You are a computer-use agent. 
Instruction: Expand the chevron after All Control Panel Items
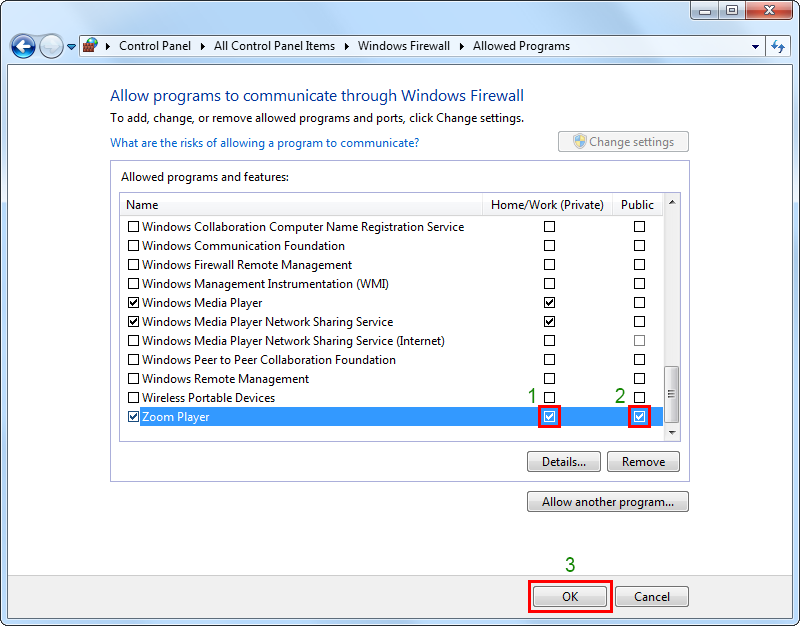(346, 46)
